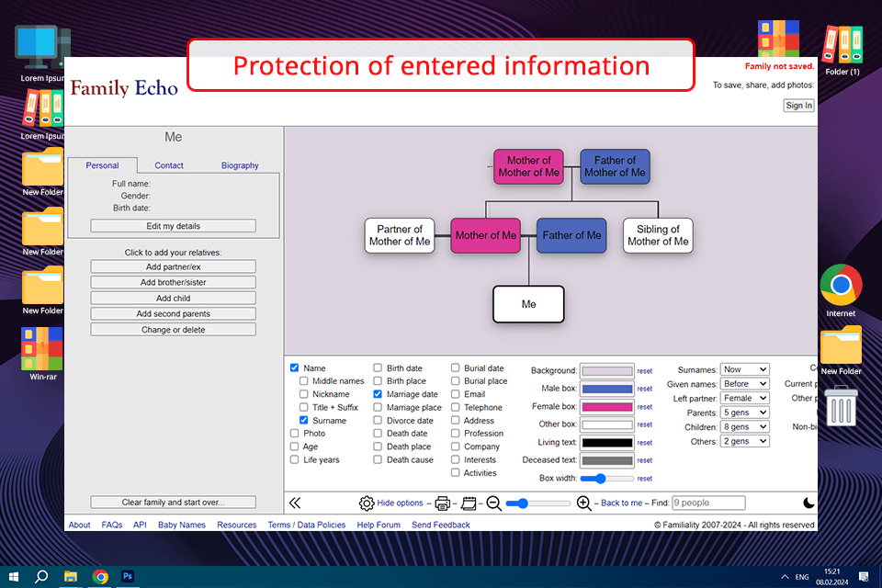Open the Recycle Bin desktop icon
The image size is (882, 588).
(x=841, y=406)
